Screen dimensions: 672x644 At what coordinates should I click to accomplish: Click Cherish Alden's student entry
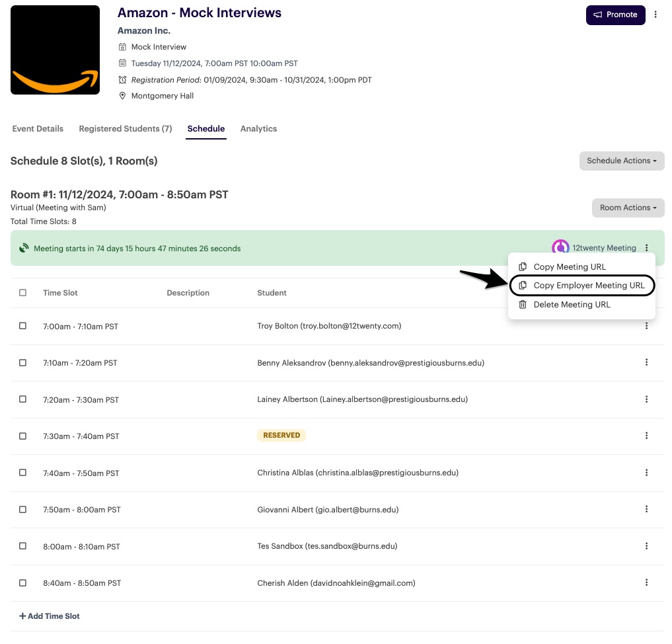336,583
